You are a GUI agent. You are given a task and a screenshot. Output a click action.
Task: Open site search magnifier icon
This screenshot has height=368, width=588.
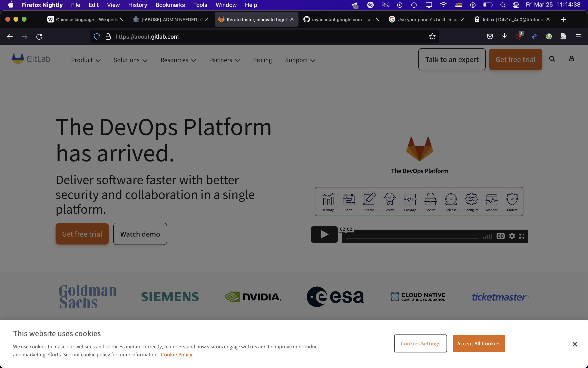click(x=552, y=59)
